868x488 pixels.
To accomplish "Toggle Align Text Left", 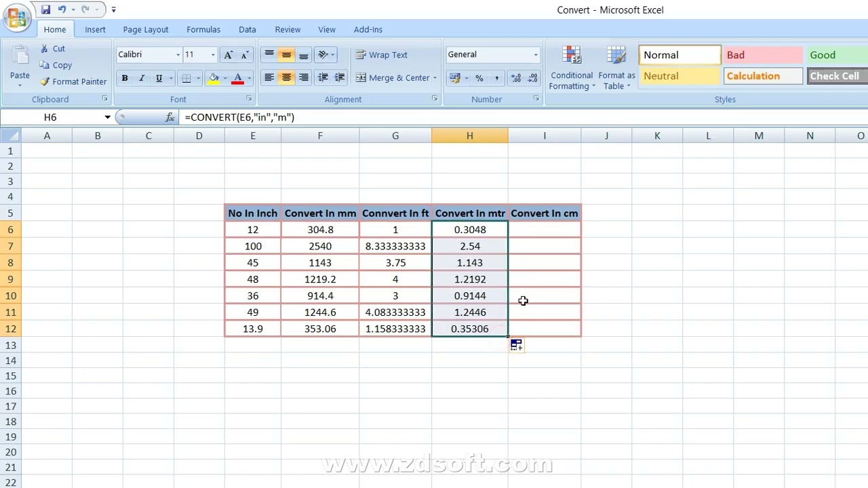I will (x=269, y=78).
